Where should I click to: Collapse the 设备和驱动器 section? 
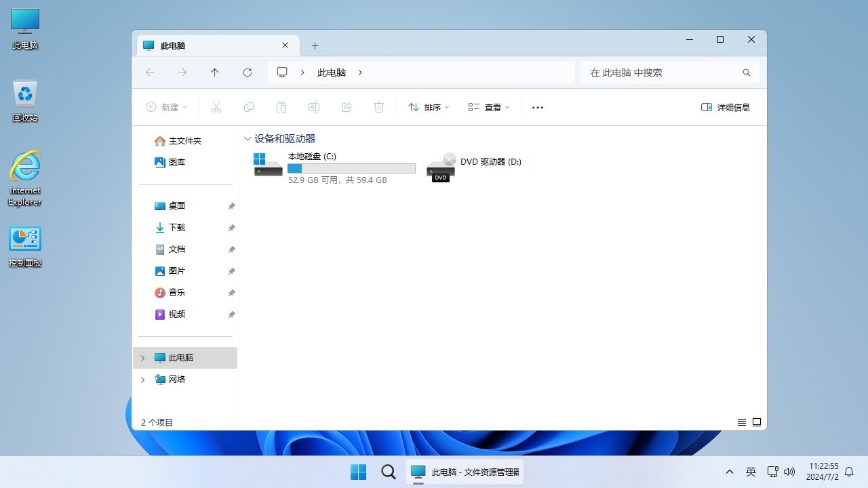pyautogui.click(x=248, y=138)
